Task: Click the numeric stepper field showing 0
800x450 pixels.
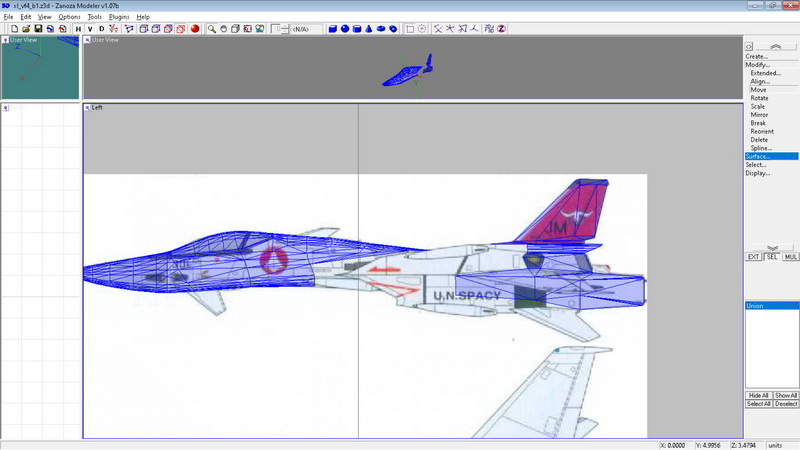Action: [280, 29]
